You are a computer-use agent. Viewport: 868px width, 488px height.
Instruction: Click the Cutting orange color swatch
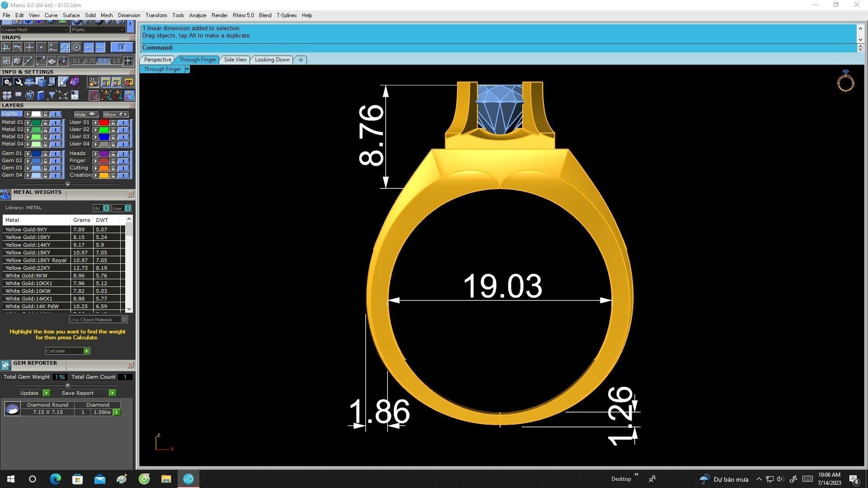point(104,168)
